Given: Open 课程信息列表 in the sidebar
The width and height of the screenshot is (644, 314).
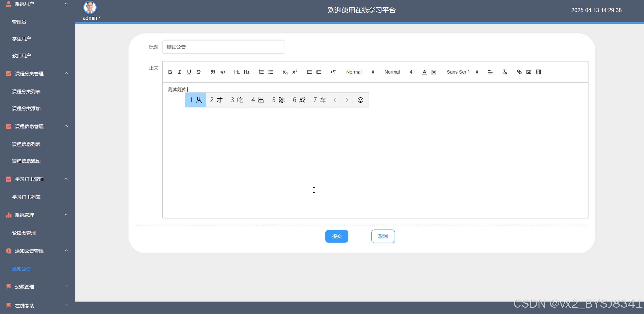Looking at the screenshot, I should (x=26, y=144).
